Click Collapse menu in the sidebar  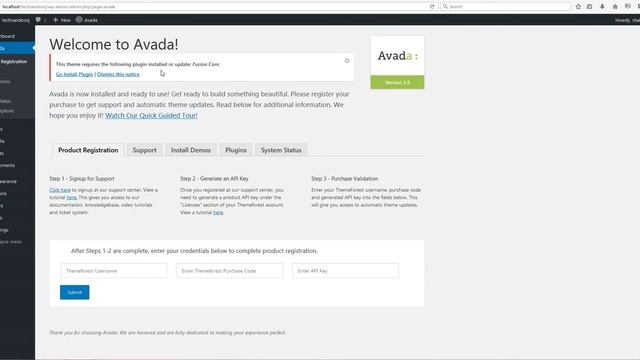[11, 242]
